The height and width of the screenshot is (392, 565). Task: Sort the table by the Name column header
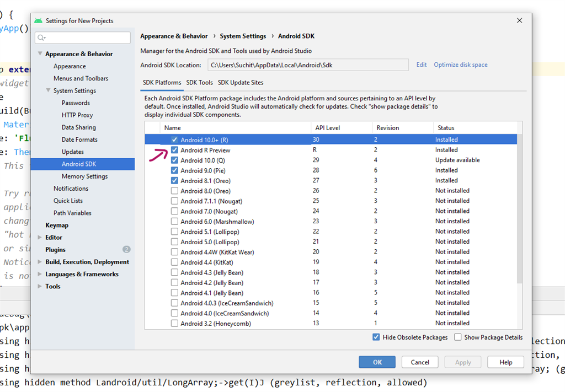[235, 128]
